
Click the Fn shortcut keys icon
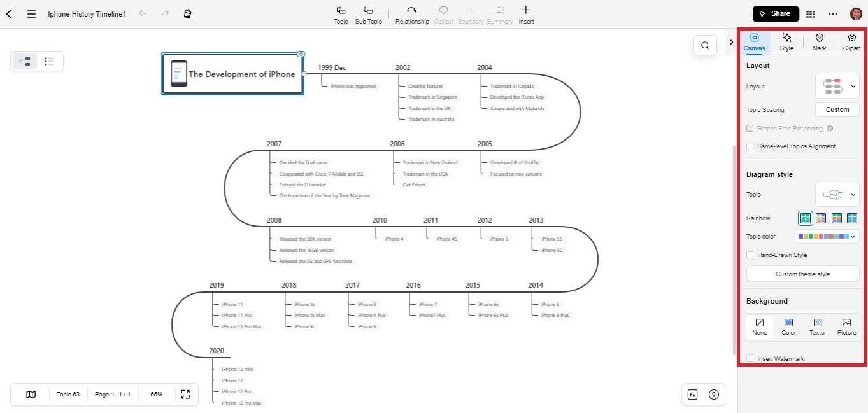[x=692, y=395]
